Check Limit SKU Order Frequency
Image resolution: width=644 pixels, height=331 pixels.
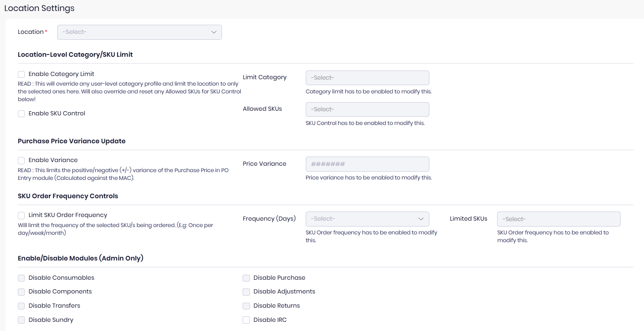[x=22, y=215]
